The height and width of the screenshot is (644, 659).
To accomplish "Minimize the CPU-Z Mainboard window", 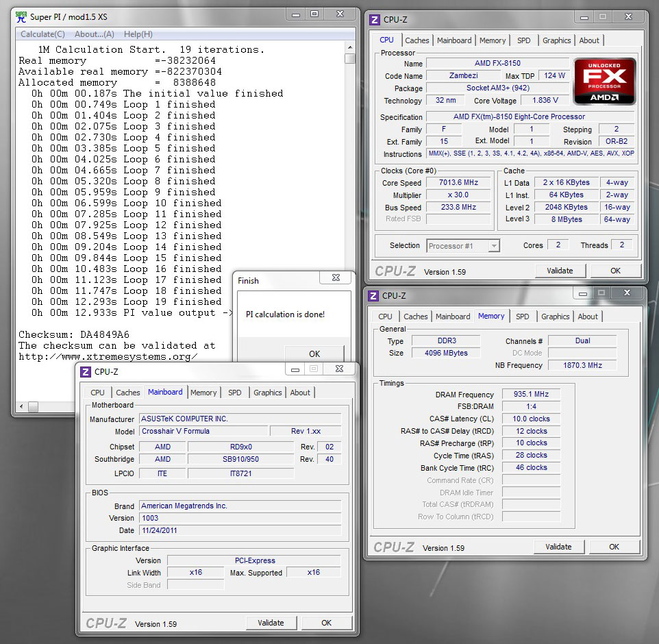I will [x=295, y=369].
